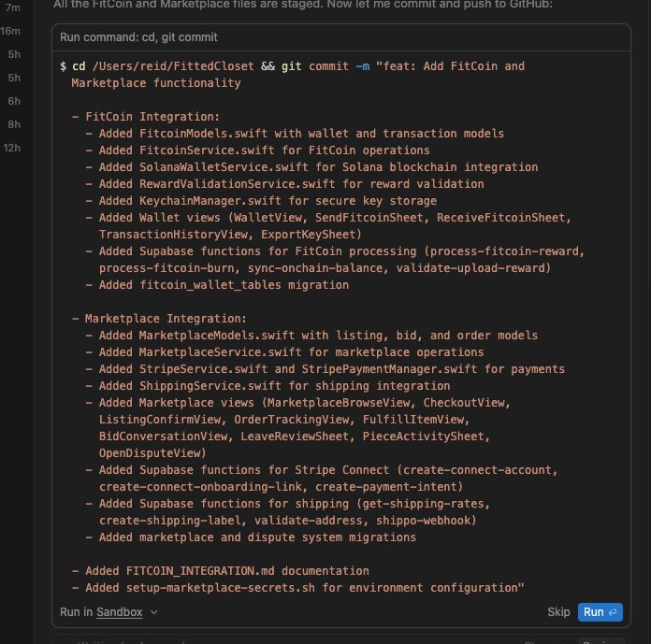651x644 pixels.
Task: Click the line with process-fitcoin-burn, sync-onchain-balance
Action: pyautogui.click(x=325, y=268)
